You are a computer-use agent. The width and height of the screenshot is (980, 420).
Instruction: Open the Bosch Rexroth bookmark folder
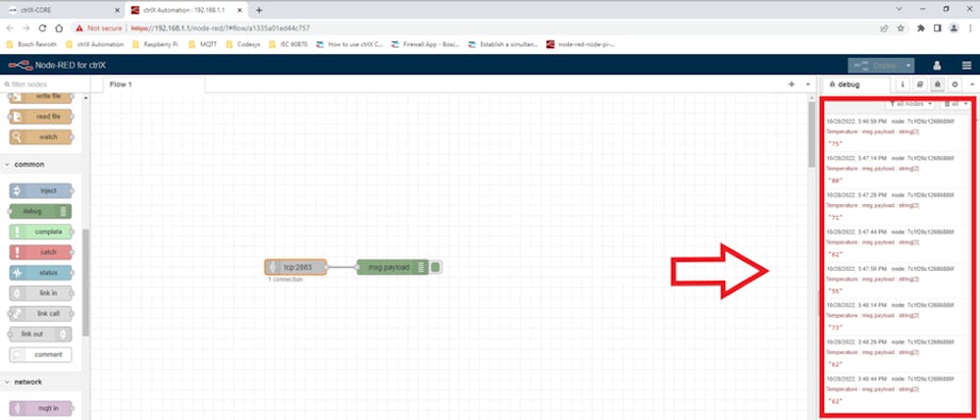click(31, 44)
